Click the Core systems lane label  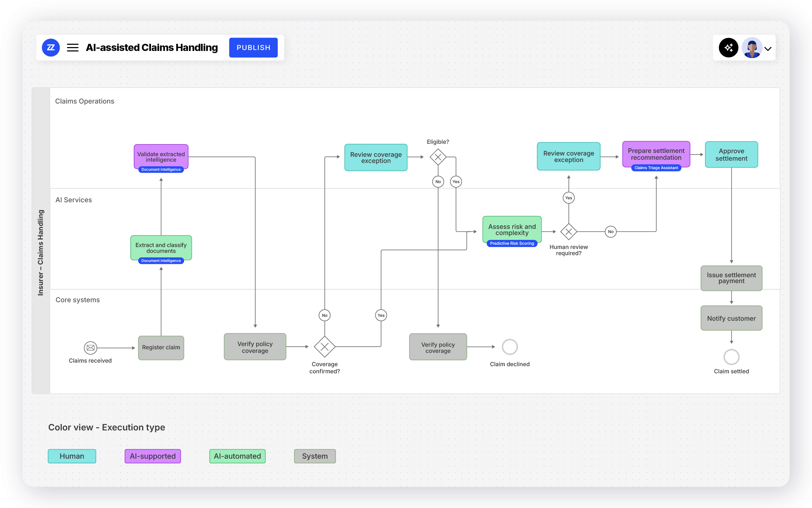coord(78,300)
